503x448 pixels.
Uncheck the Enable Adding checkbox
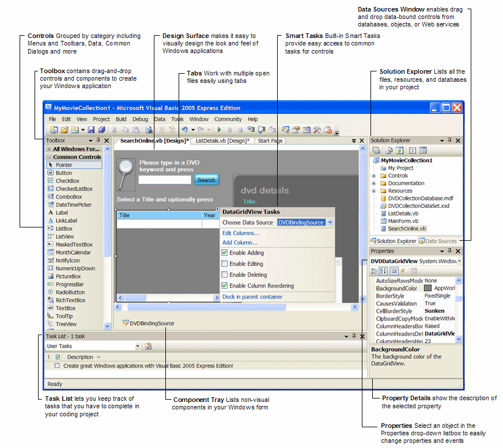pyautogui.click(x=225, y=253)
